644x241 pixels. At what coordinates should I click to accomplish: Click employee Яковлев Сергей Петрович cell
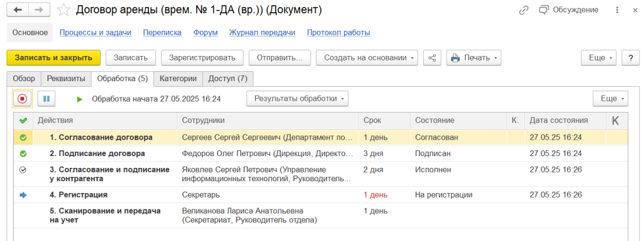click(268, 174)
